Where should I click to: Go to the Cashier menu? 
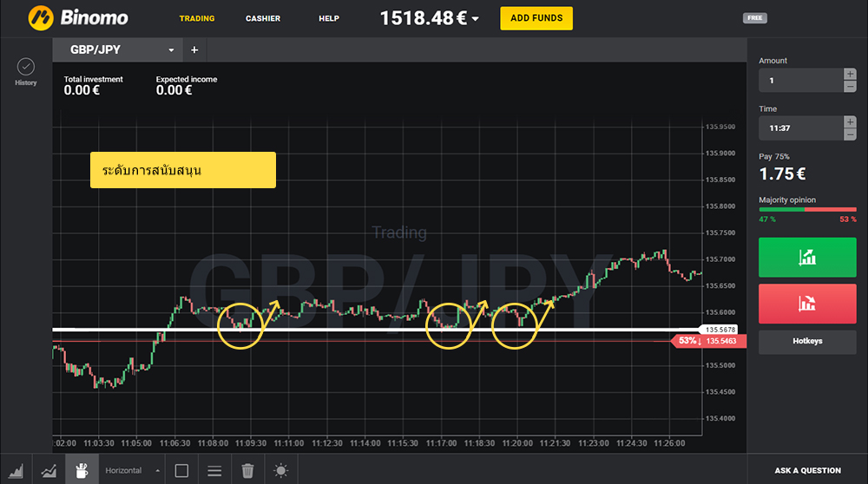(x=262, y=18)
